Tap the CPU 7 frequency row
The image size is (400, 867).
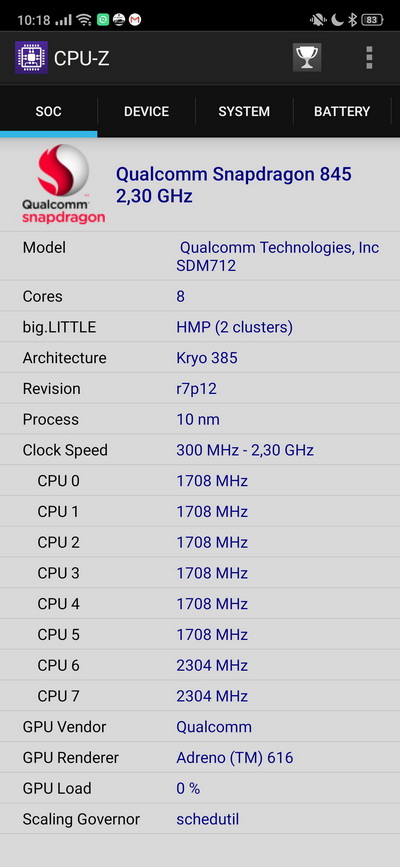click(x=200, y=696)
